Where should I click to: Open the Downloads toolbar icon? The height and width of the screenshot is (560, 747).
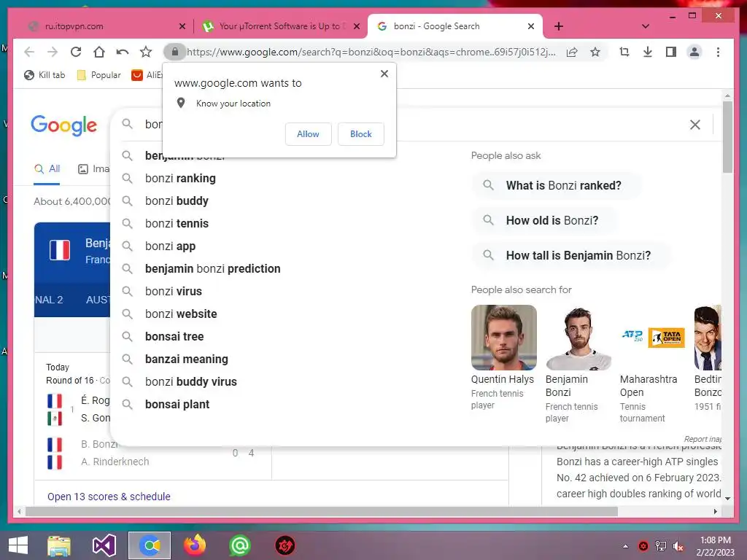tap(648, 52)
